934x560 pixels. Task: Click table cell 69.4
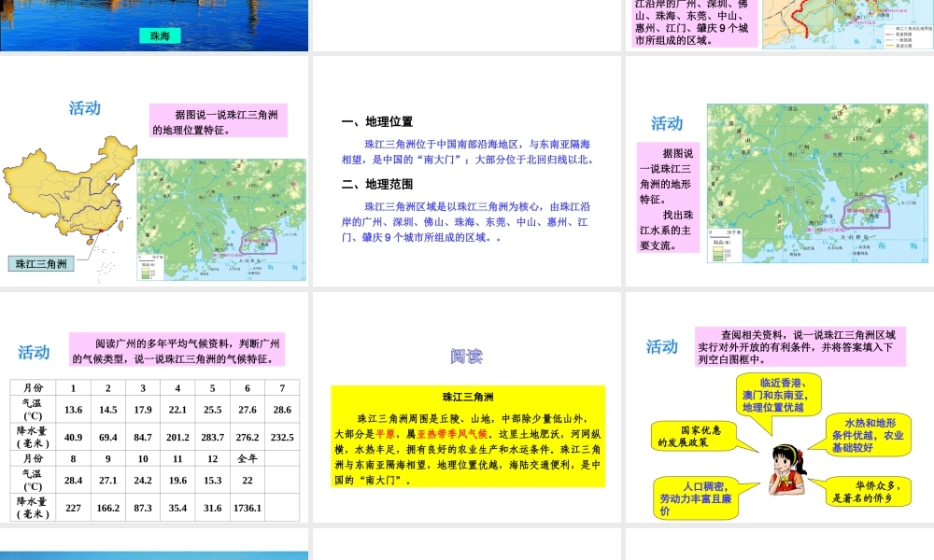tap(107, 437)
